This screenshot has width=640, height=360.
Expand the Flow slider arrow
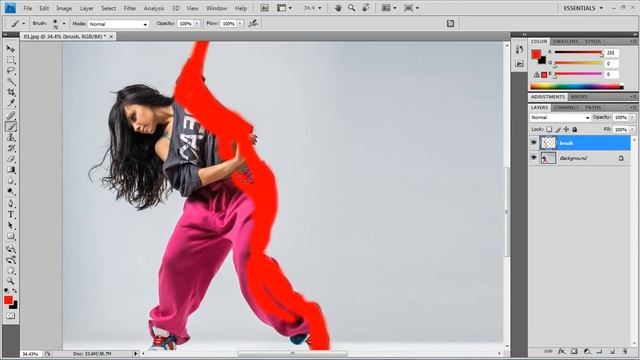click(240, 24)
